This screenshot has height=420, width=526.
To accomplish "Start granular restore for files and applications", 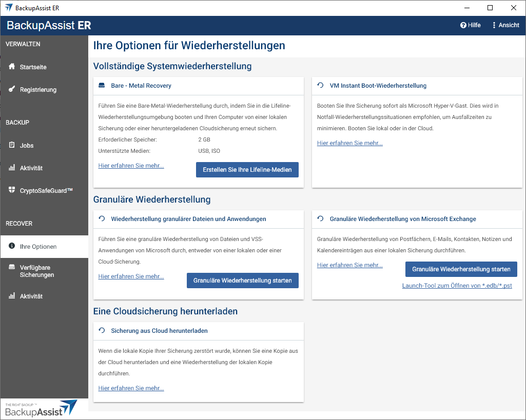I will point(242,281).
